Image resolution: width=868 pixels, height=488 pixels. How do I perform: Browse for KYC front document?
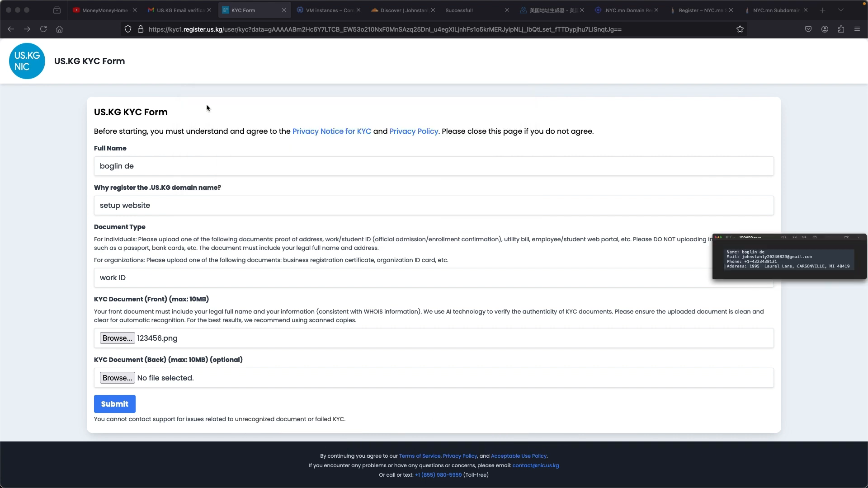[118, 338]
